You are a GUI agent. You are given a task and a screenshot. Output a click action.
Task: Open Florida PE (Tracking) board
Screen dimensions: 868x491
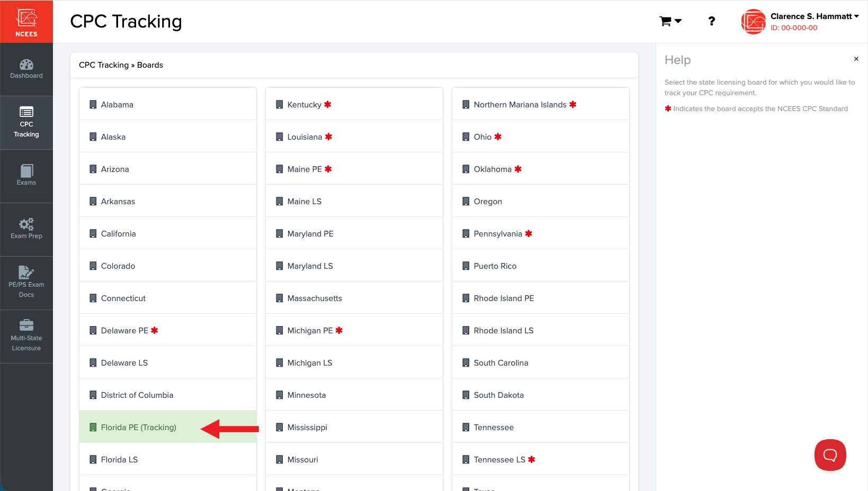pos(168,427)
